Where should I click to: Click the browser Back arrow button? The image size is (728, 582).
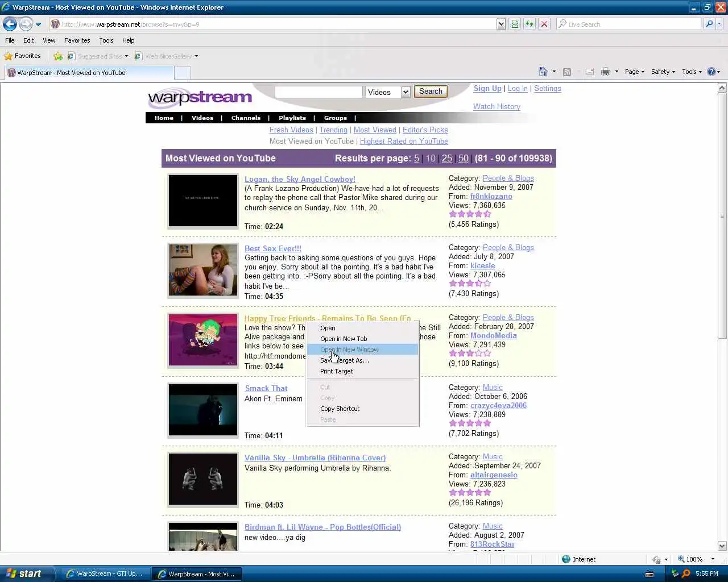tap(10, 24)
